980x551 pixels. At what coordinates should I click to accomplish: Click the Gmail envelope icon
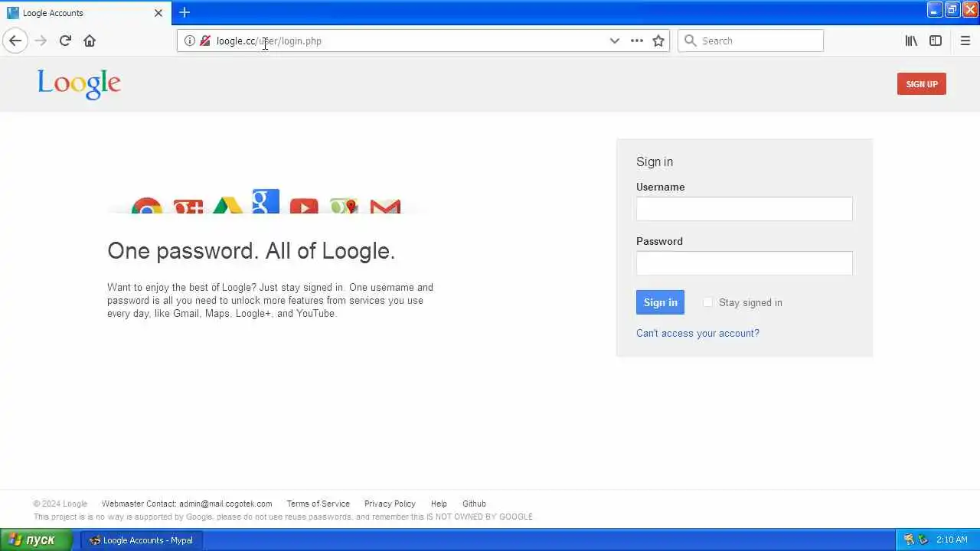click(x=385, y=207)
